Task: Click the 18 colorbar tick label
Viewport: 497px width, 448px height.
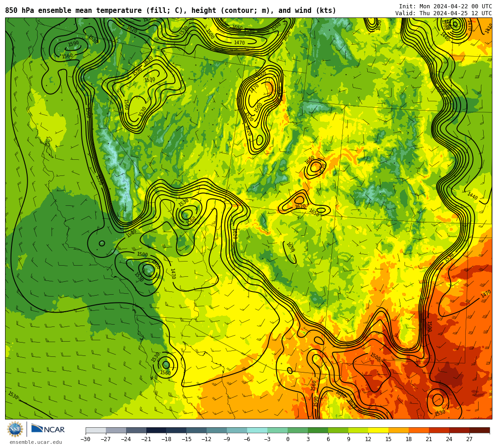Action: (x=409, y=439)
